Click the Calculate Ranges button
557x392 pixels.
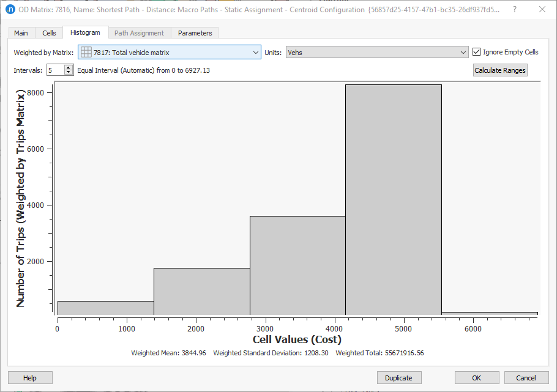[500, 70]
